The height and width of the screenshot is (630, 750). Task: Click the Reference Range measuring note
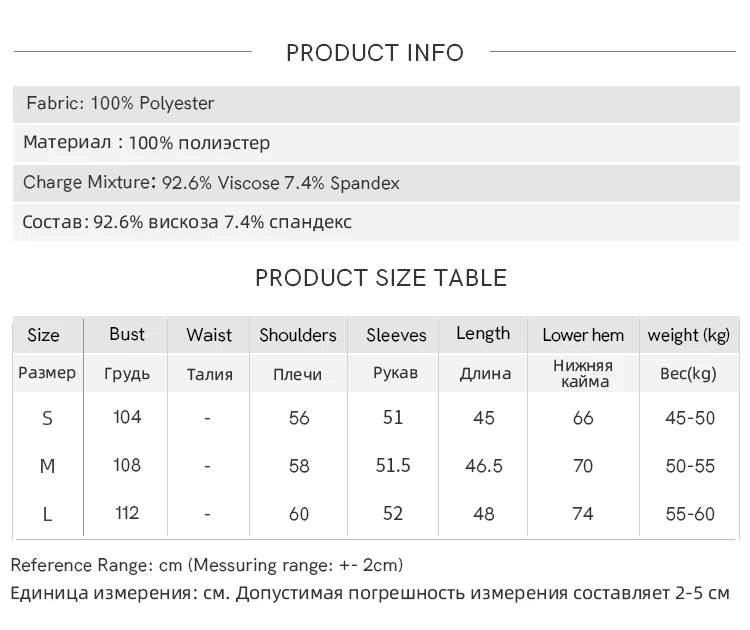coord(207,565)
